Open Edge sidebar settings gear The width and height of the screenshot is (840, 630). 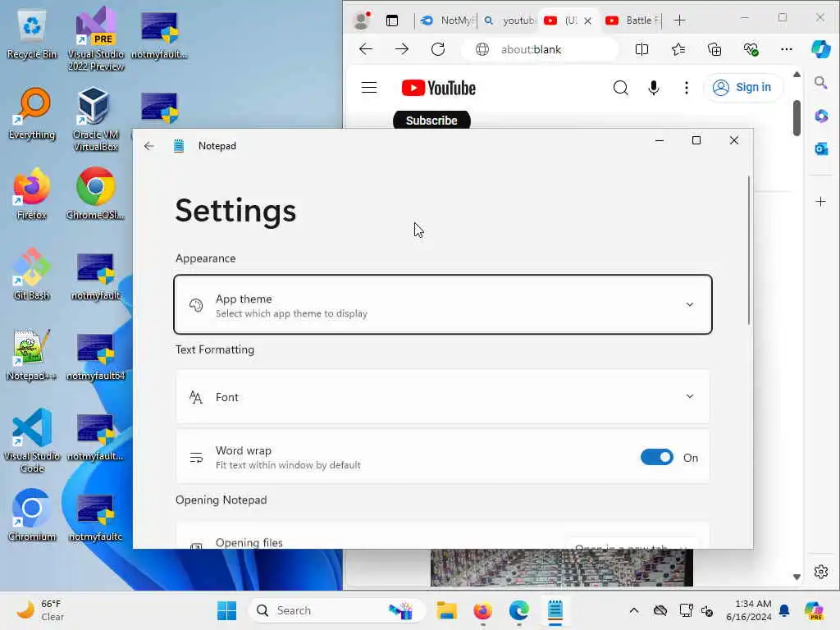click(x=820, y=572)
